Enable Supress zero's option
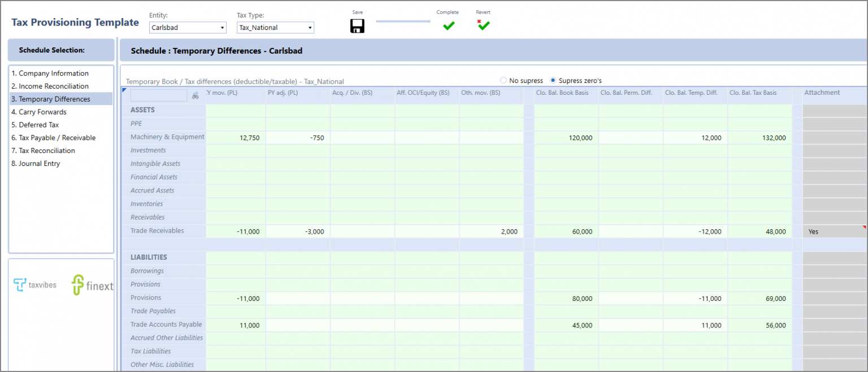868x372 pixels. (552, 80)
